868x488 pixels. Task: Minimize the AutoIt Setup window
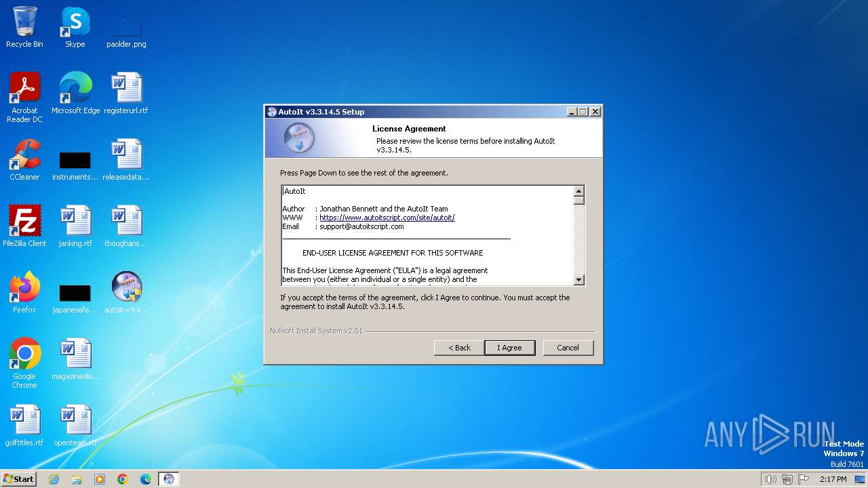click(572, 112)
